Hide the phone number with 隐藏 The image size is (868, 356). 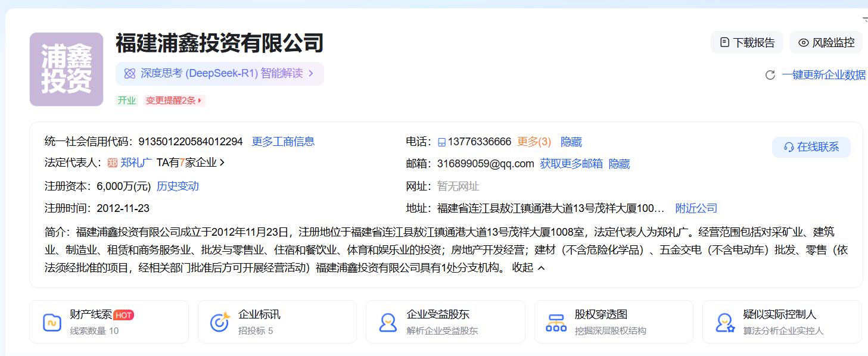571,142
